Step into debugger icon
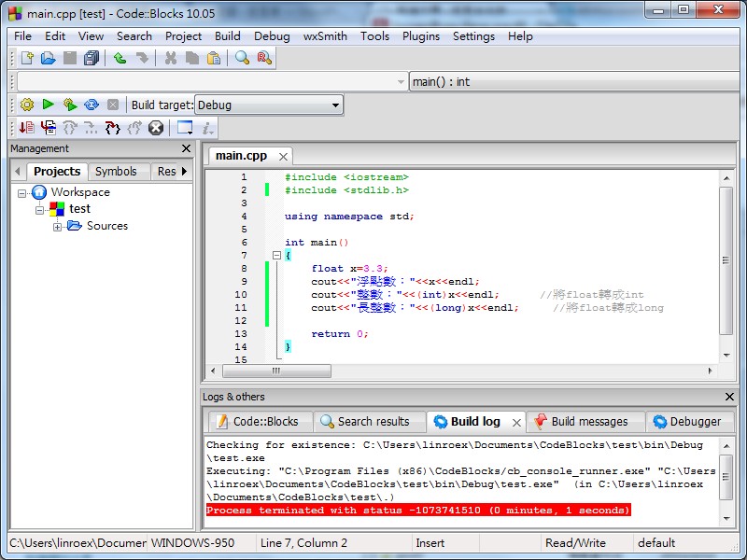Screen dimensions: 747x560 pos(113,128)
